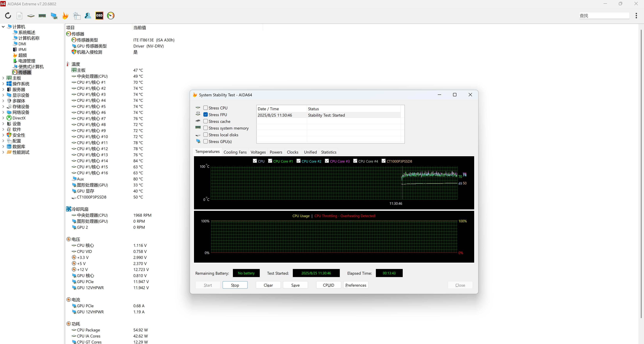
Task: Click the 项目 column header
Action: [98, 28]
